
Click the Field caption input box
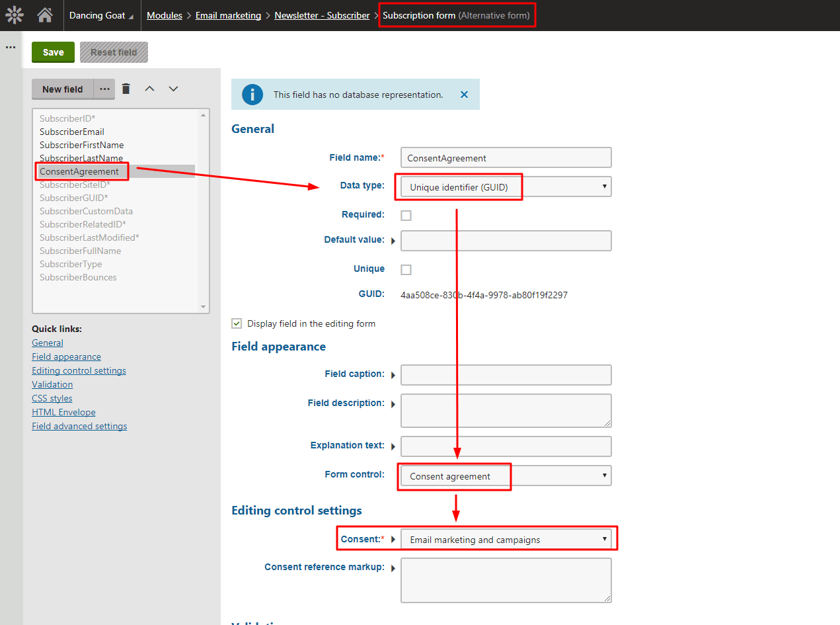(506, 375)
